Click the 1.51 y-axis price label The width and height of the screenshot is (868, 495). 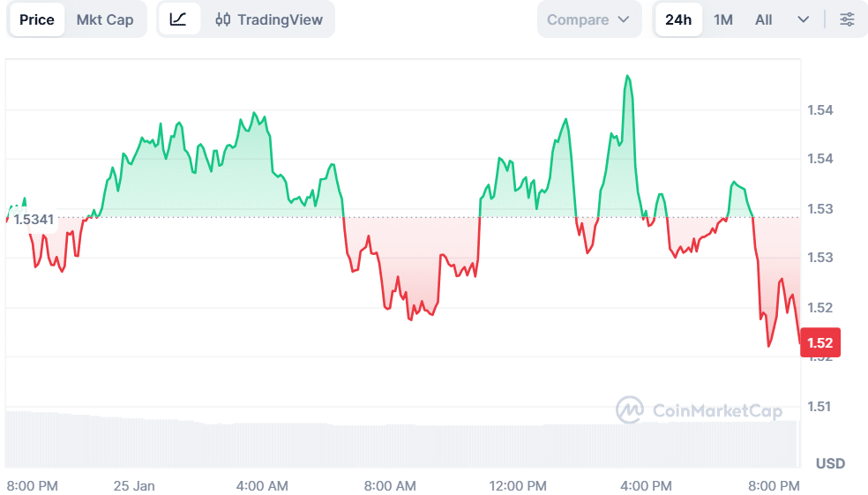(x=820, y=407)
